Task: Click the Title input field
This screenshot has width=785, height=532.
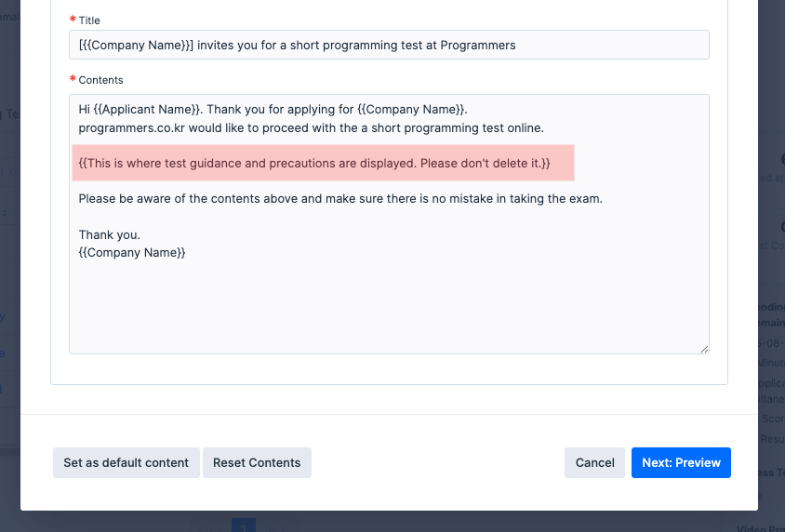Action: point(595,45)
